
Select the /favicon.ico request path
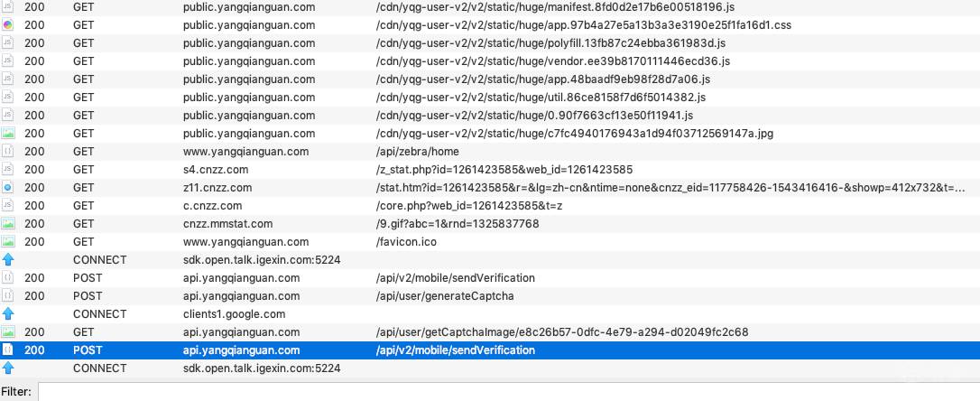click(x=406, y=241)
